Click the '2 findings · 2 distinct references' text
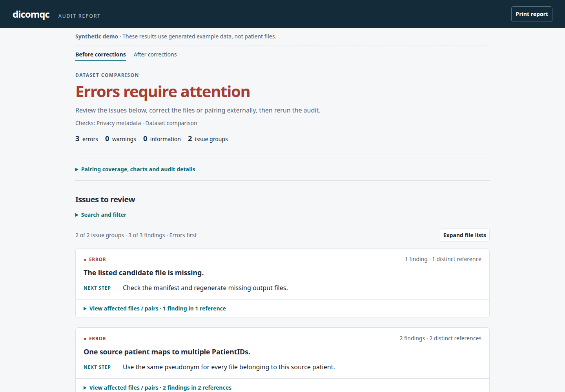The width and height of the screenshot is (565, 392). [x=440, y=338]
